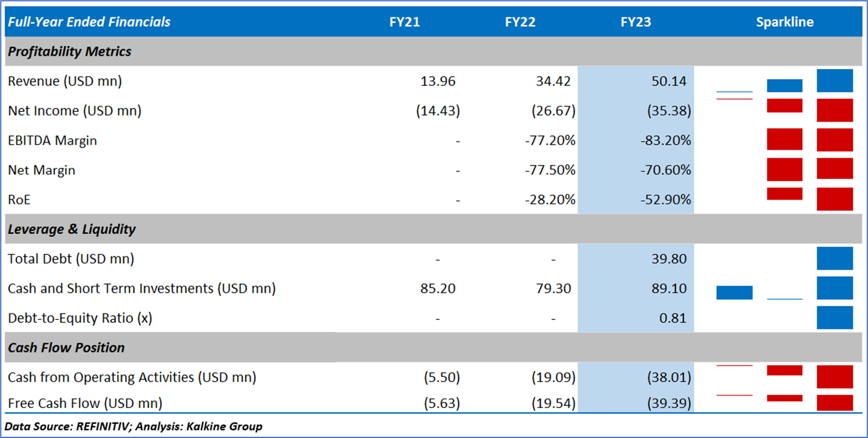Click the FY23 column header
This screenshot has height=438, width=868.
[x=635, y=22]
